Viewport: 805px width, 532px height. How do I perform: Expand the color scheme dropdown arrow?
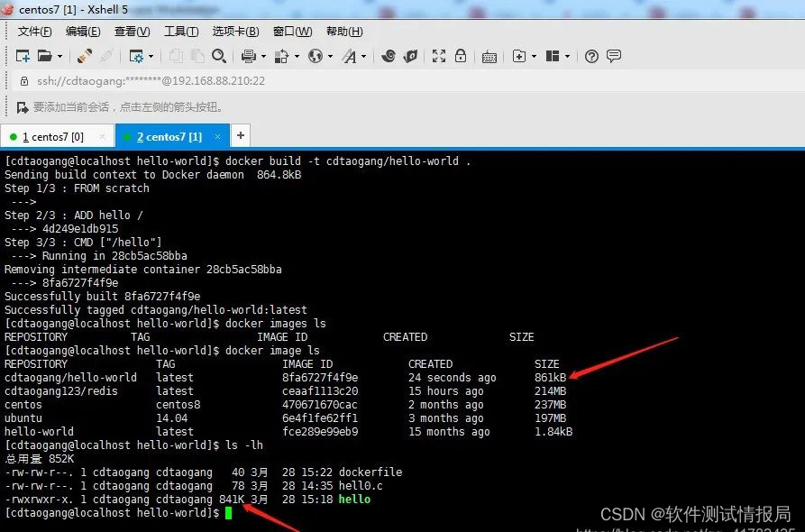pyautogui.click(x=297, y=56)
